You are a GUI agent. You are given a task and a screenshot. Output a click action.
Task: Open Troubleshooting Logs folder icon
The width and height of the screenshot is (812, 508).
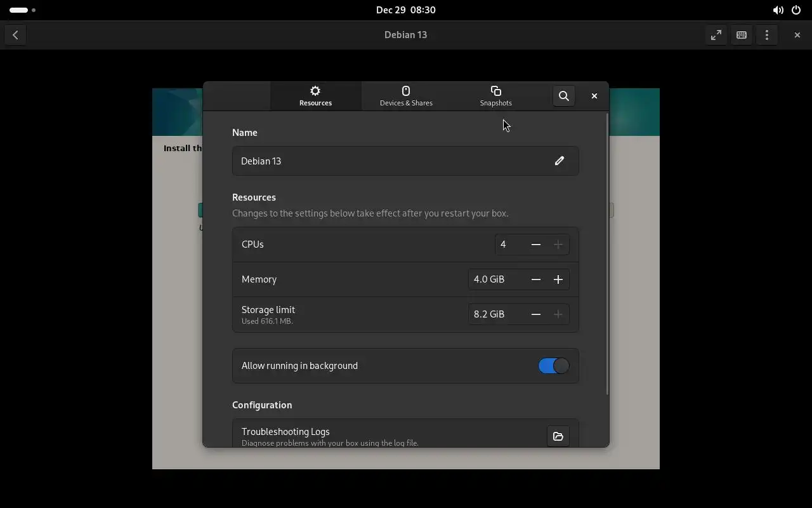tap(558, 436)
